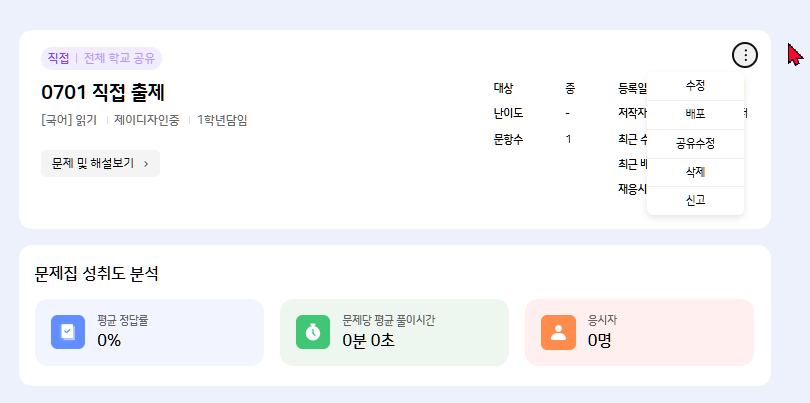The height and width of the screenshot is (403, 810).
Task: Click the 문제집 성취도 분석 heading
Action: point(96,273)
